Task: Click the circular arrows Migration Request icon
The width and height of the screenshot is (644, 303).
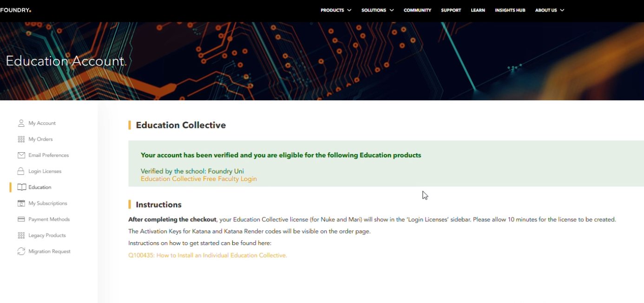Action: point(21,251)
